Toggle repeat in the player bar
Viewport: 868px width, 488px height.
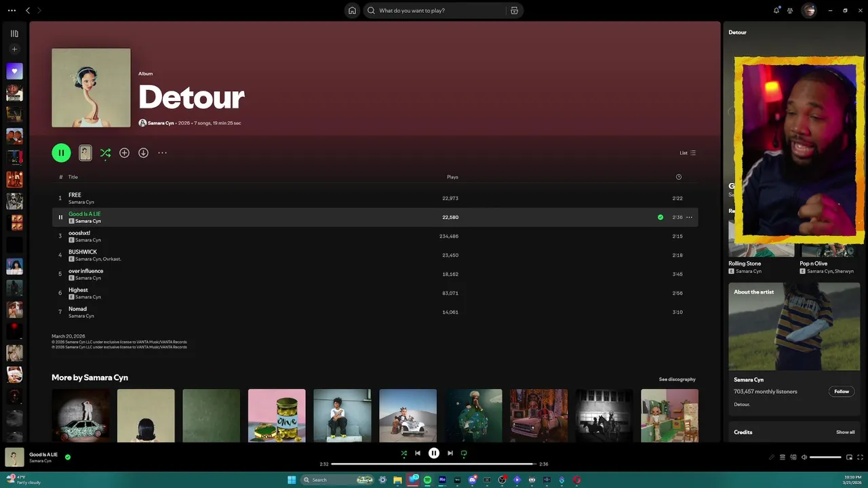click(464, 453)
